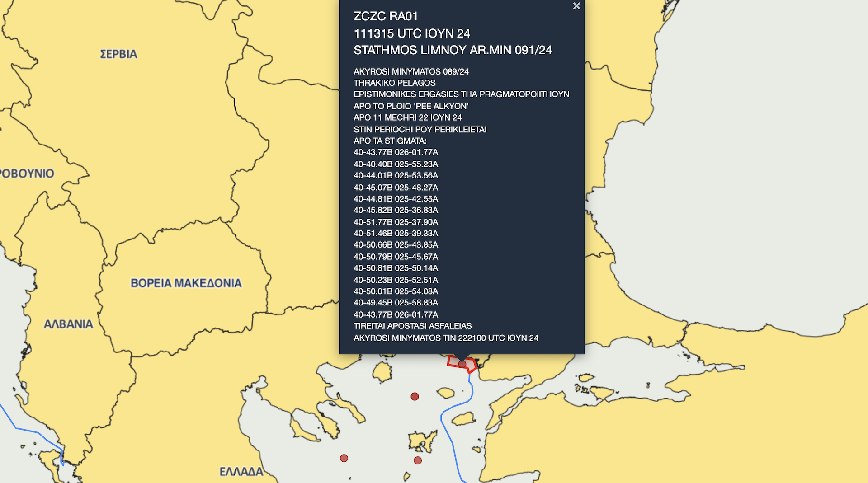
Task: Click the vessel name 'PEE ALKYON' line
Action: 411,106
